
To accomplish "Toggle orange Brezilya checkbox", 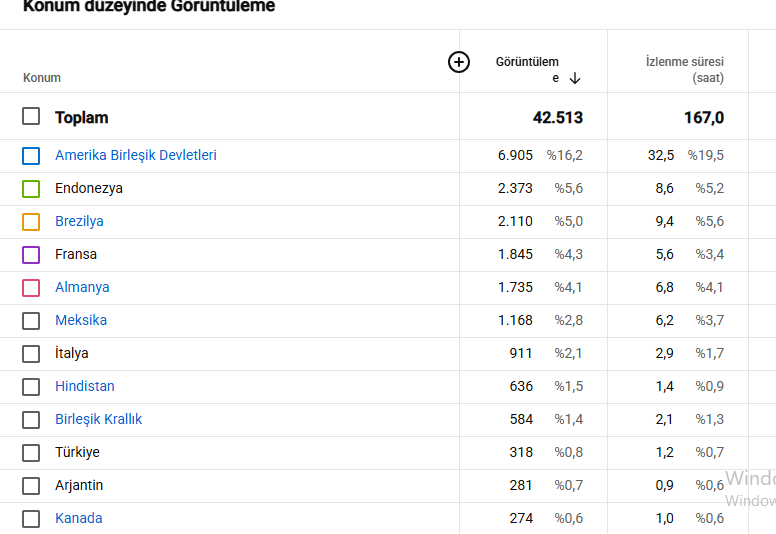I will (x=31, y=222).
